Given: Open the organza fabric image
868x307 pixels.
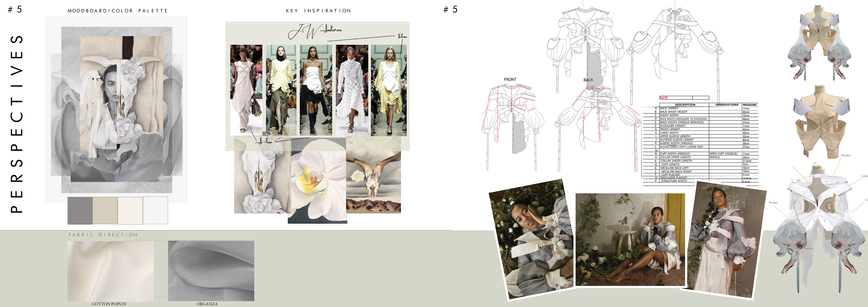Looking at the screenshot, I should click(x=211, y=271).
